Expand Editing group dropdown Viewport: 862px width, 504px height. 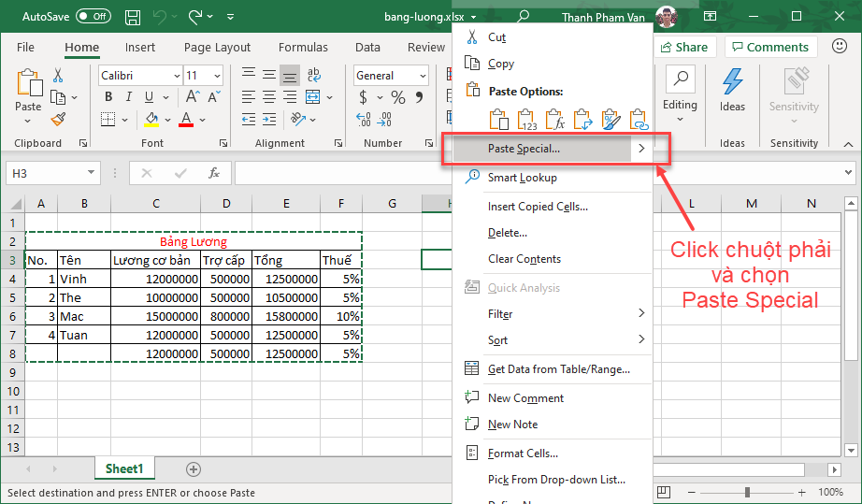(680, 120)
